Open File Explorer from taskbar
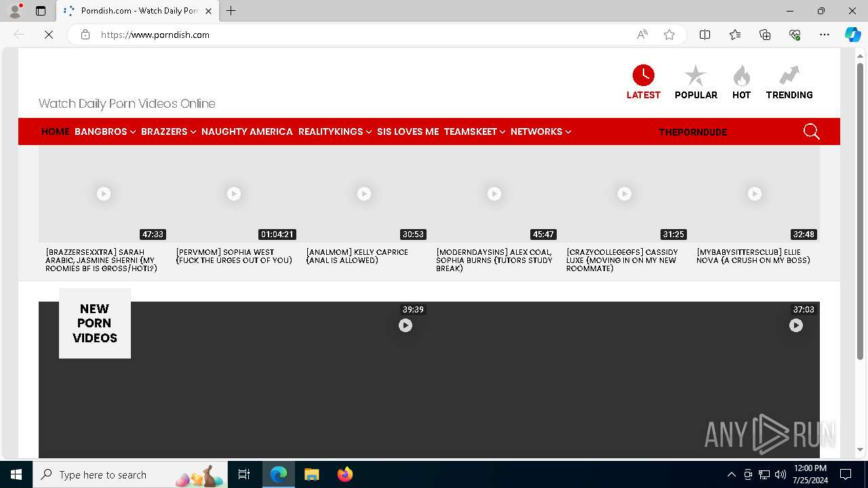Screen dimensions: 868x488 [311, 474]
